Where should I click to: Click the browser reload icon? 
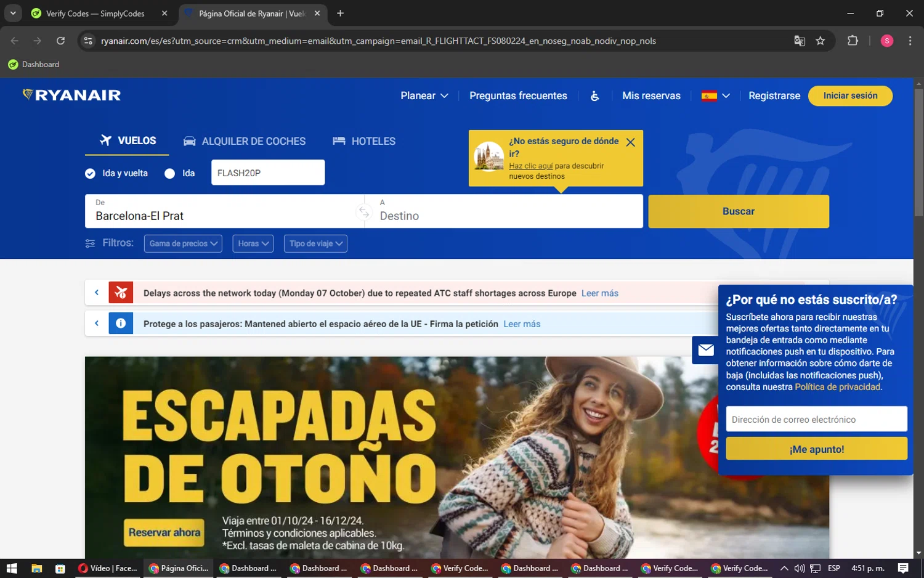tap(60, 41)
